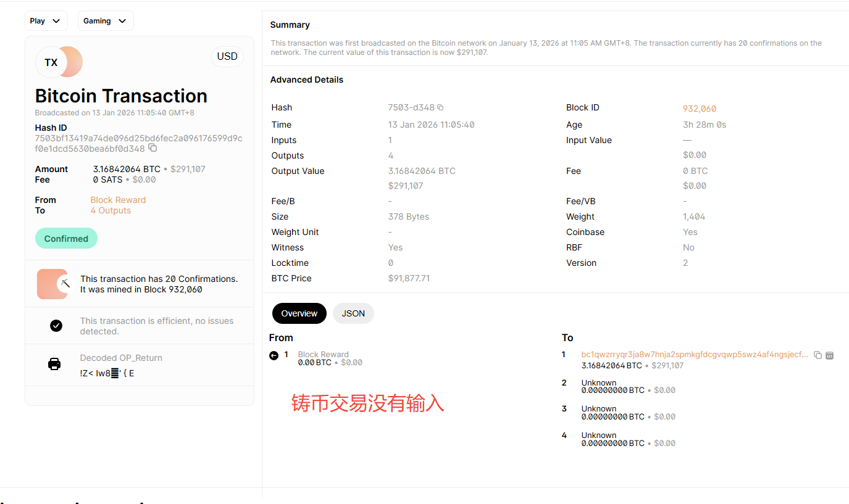Image resolution: width=849 pixels, height=504 pixels.
Task: Select the Summary section heading
Action: pos(290,25)
